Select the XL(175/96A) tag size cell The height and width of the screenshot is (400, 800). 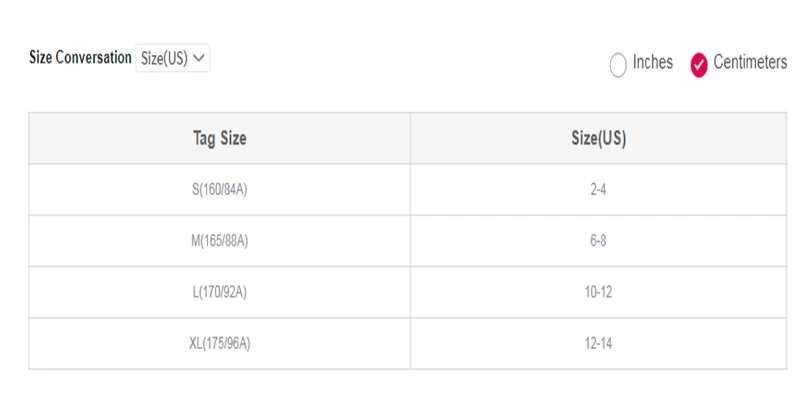(219, 344)
